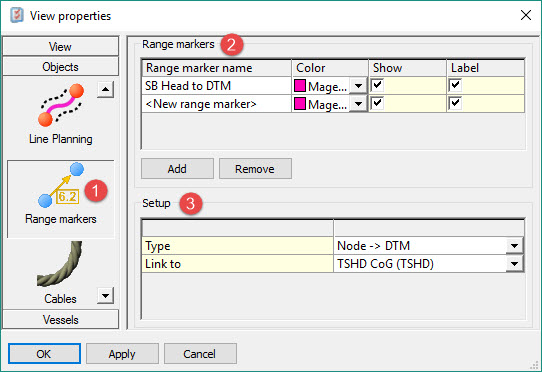This screenshot has height=372, width=542.
Task: Toggle Show for SB Head to DTM
Action: point(377,85)
